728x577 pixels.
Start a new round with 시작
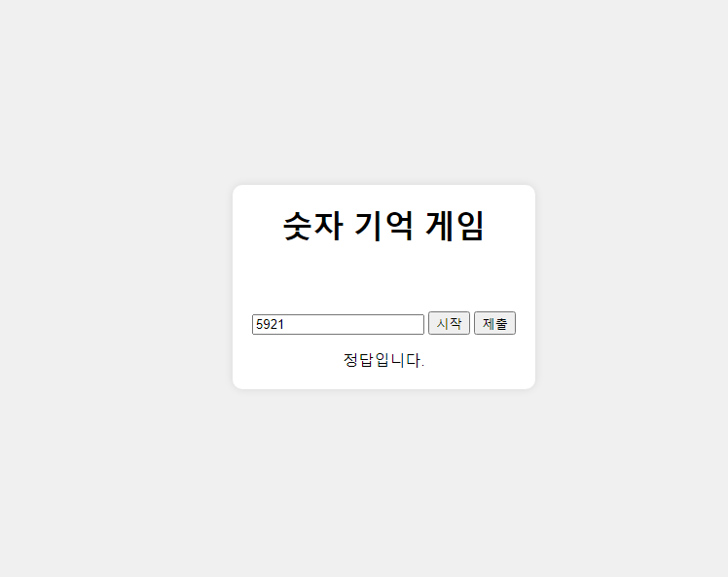tap(449, 323)
